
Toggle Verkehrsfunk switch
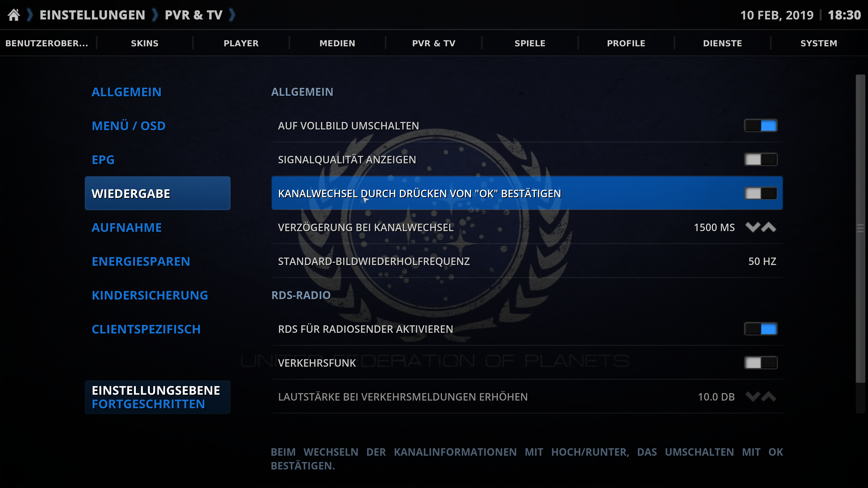(x=760, y=363)
